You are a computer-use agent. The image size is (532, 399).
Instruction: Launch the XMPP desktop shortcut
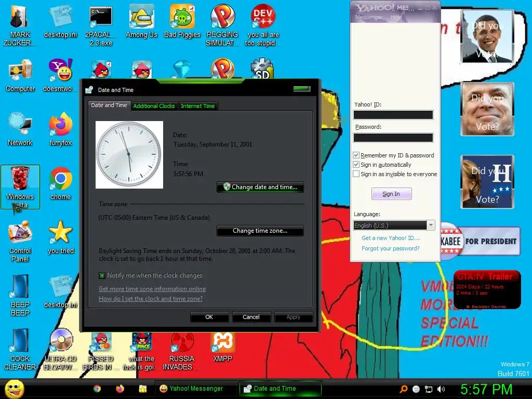click(222, 348)
